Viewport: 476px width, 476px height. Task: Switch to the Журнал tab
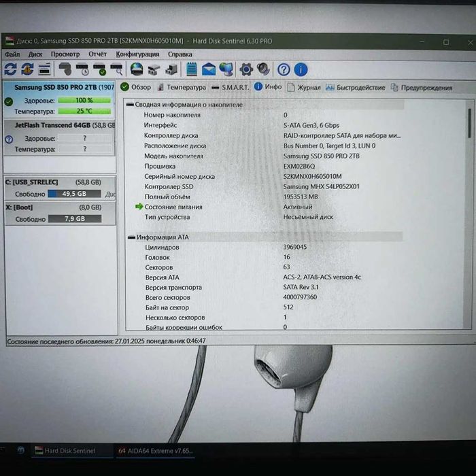coord(303,88)
